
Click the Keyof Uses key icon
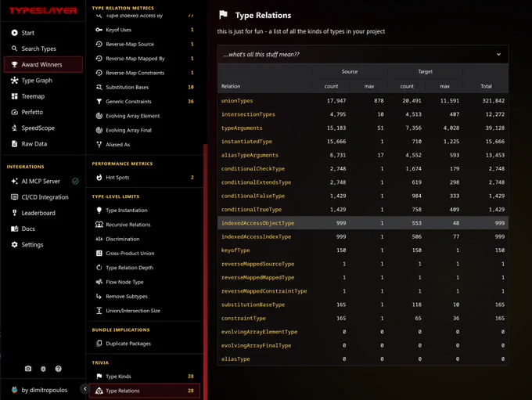tap(99, 30)
